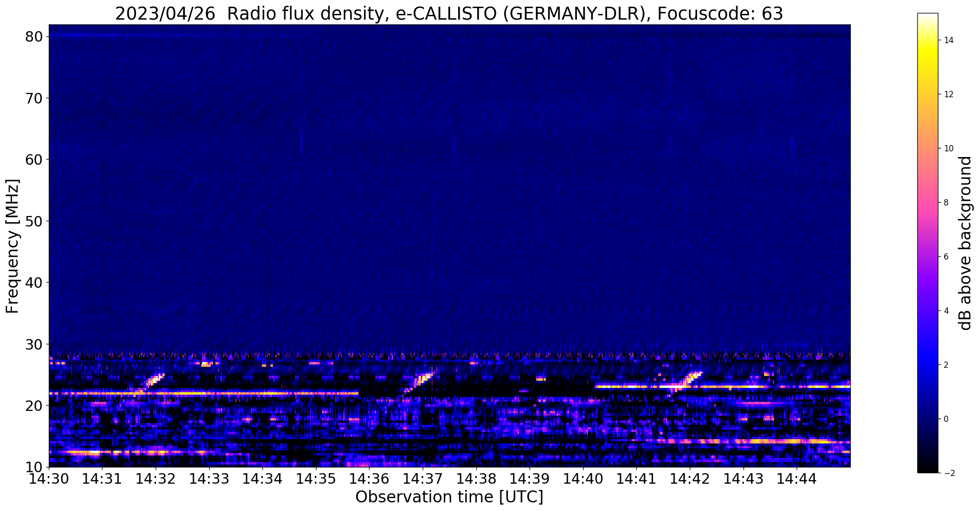Click the 14:37 time tick label

[x=423, y=478]
